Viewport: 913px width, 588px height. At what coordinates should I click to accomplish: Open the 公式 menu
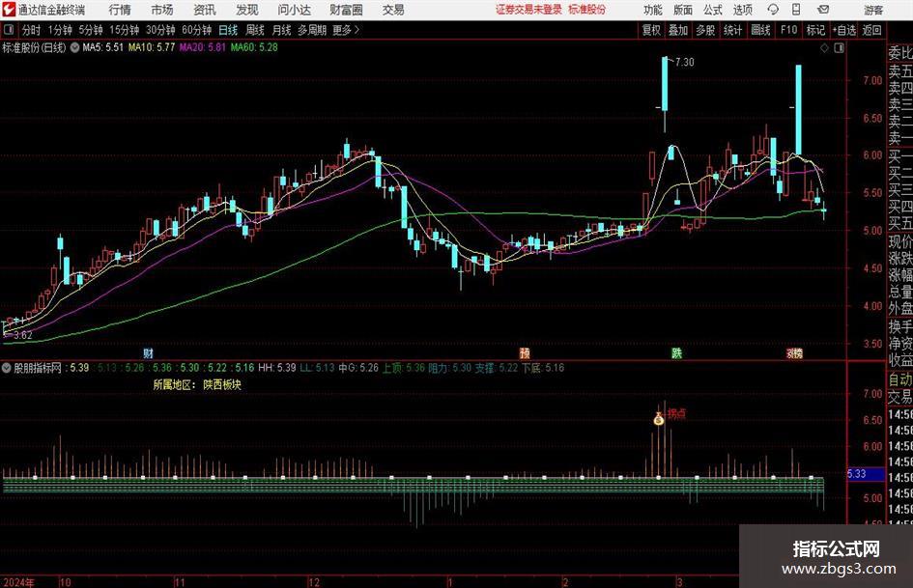click(713, 10)
